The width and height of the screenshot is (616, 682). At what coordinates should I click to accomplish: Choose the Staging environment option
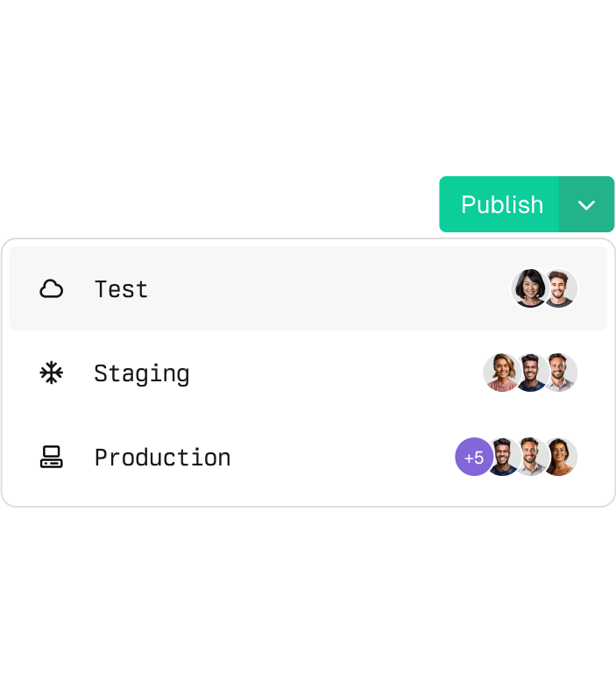click(141, 373)
